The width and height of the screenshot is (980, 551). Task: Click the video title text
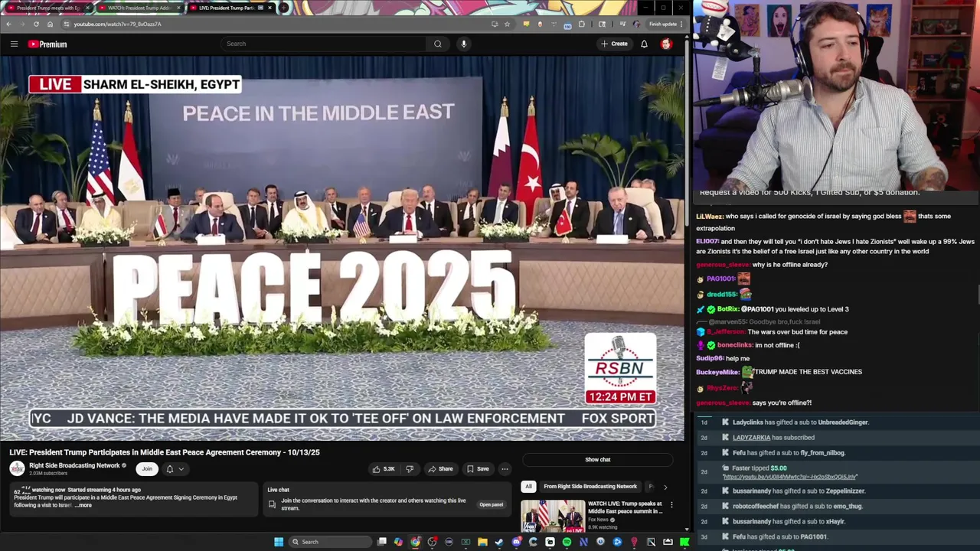165,452
